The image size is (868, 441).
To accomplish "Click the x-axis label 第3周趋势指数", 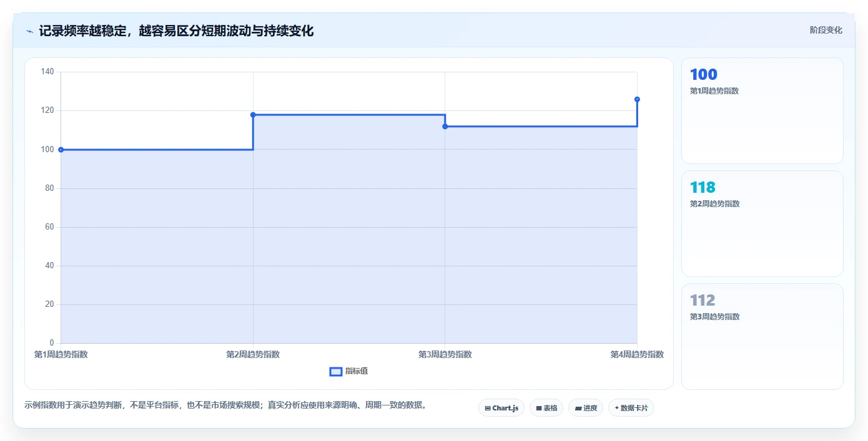I will pyautogui.click(x=445, y=354).
